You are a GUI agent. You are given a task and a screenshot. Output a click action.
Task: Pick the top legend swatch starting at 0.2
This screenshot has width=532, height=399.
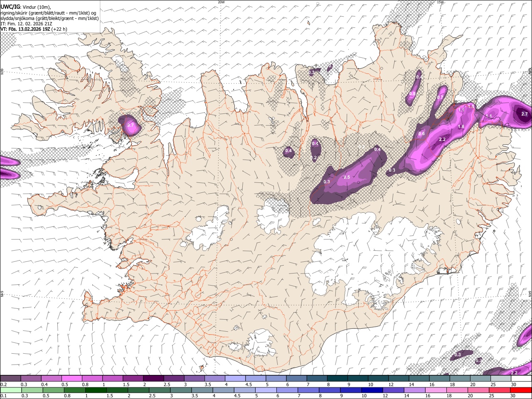[10, 379]
